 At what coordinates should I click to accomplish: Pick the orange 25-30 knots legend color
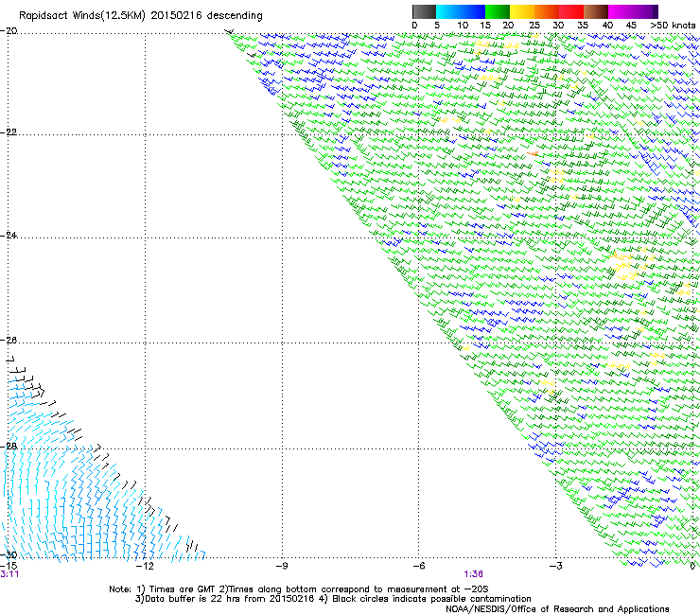[547, 11]
